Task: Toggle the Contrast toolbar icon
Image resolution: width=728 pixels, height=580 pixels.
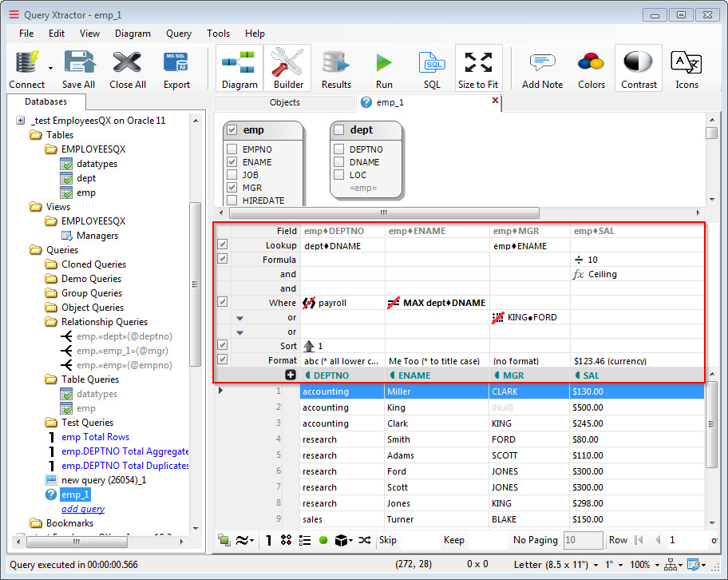Action: (639, 62)
